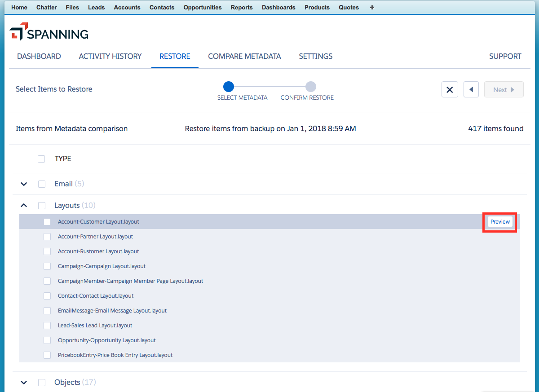Viewport: 539px width, 392px height.
Task: Toggle the select-all TYPE checkbox
Action: (41, 159)
